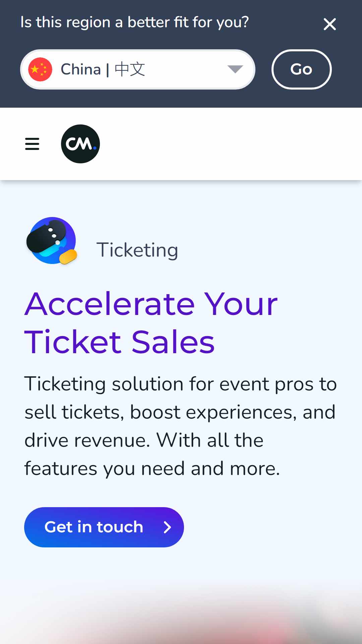Dismiss the region suggestion banner

(330, 24)
